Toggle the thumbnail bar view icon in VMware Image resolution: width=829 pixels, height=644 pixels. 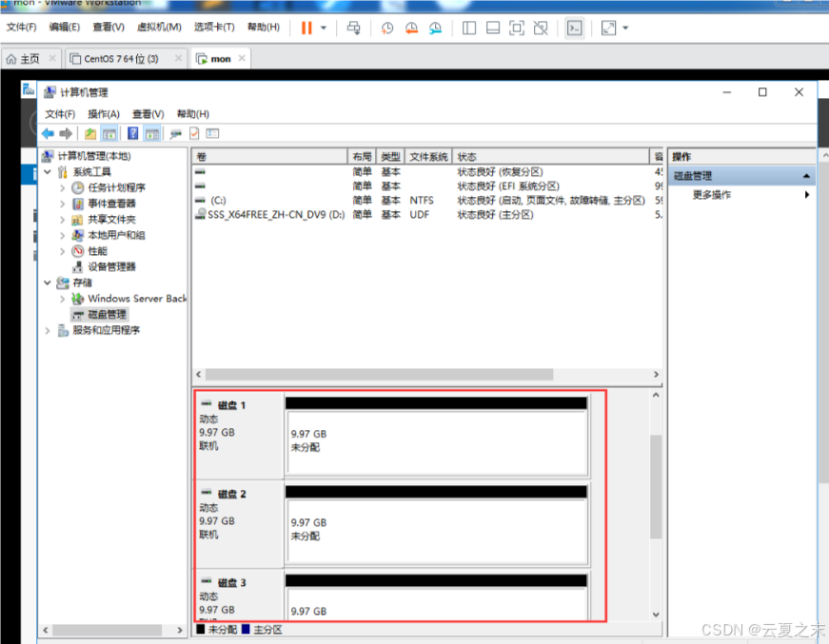click(493, 28)
